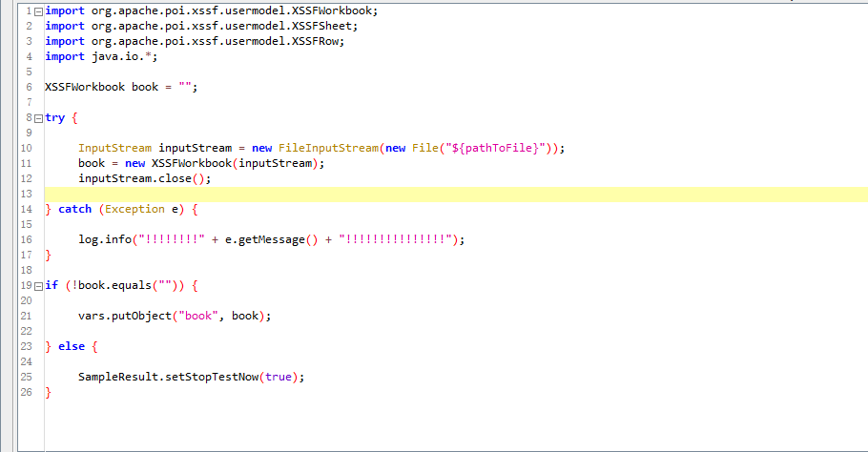Click 'XSSFSheet' in the import on line 2
868x452 pixels.
[321, 26]
